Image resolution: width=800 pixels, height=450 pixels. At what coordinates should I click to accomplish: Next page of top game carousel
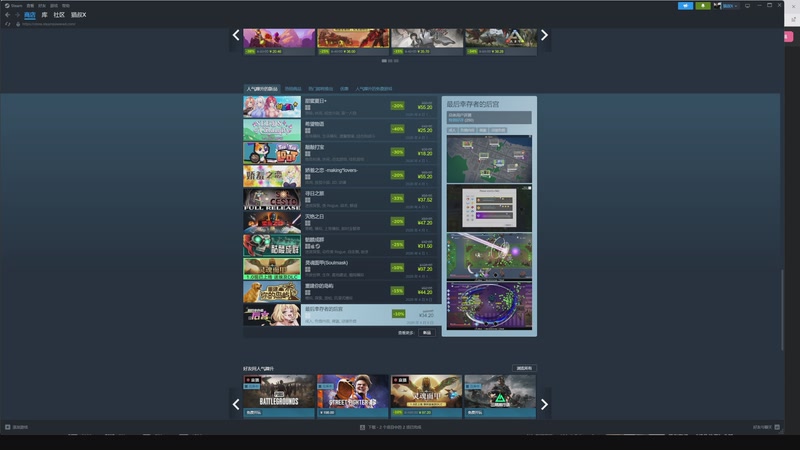[x=544, y=35]
